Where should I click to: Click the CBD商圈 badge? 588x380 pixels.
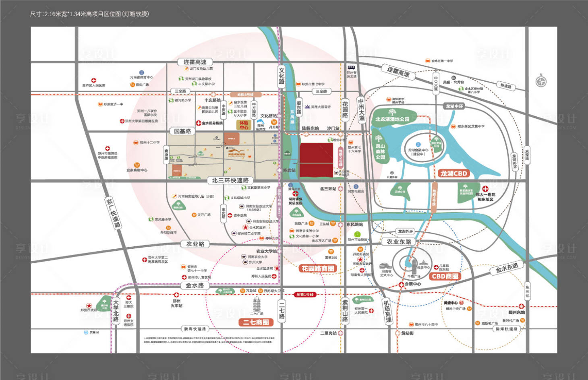[445, 276]
